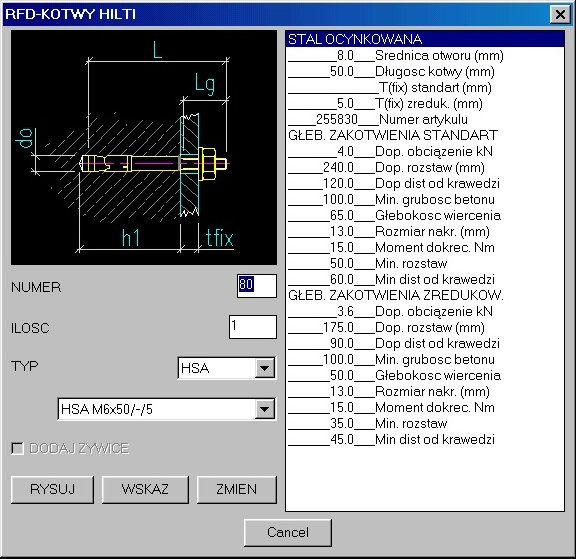Select the 8.0 Srednica otworu (mm) row
The height and width of the screenshot is (559, 576).
click(425, 55)
